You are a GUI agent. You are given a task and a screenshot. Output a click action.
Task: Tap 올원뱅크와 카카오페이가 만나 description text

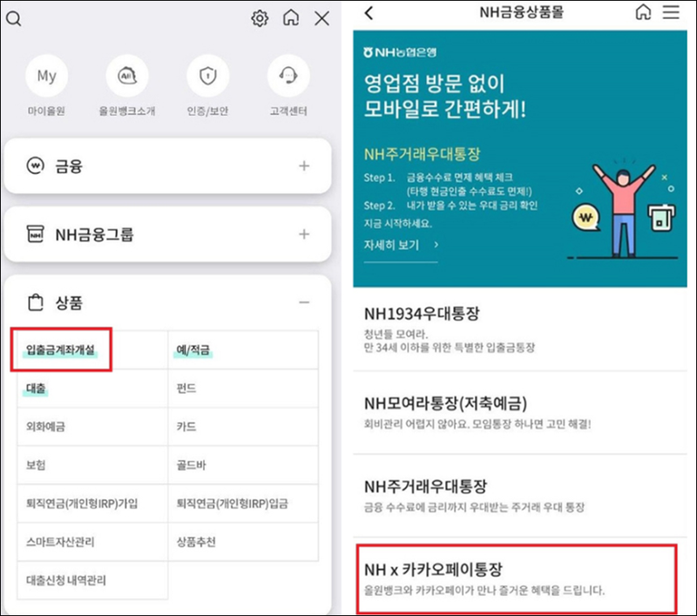point(484,591)
